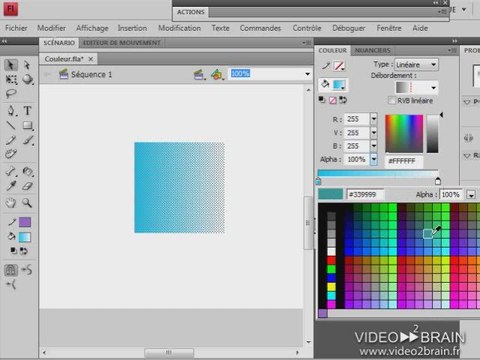Click the ACTIONS panel tab
The image size is (480, 360).
[191, 12]
